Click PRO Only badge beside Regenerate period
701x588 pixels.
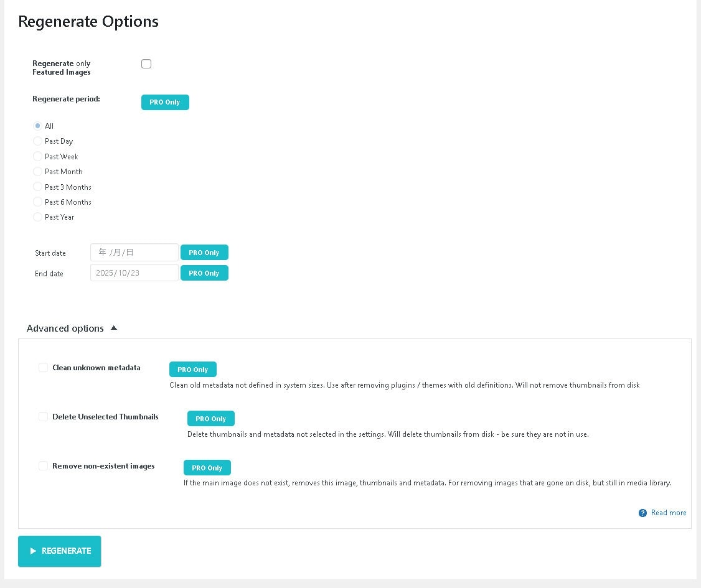pos(165,102)
